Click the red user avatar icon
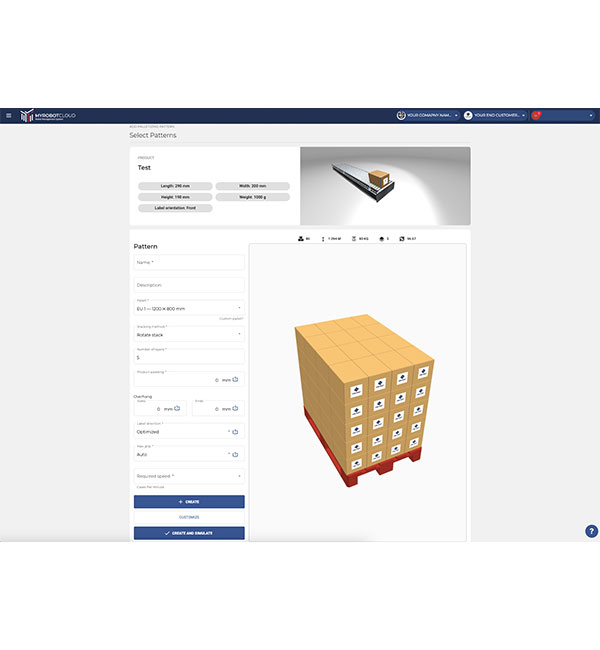Viewport: 600px width, 650px height. [x=536, y=116]
